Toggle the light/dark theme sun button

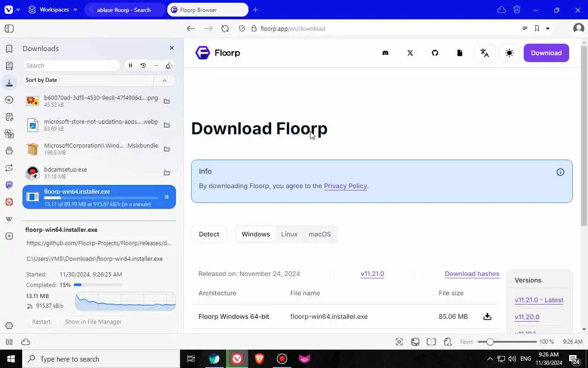509,53
